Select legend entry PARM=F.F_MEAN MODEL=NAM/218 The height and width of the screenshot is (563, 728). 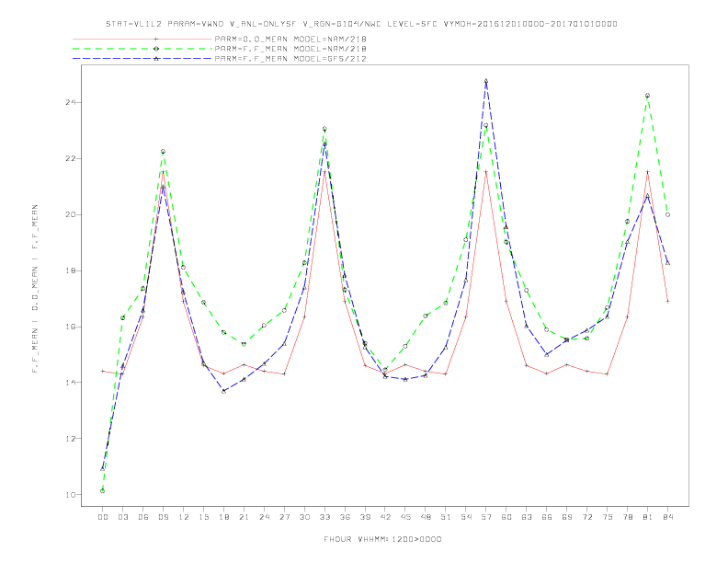tap(290, 49)
